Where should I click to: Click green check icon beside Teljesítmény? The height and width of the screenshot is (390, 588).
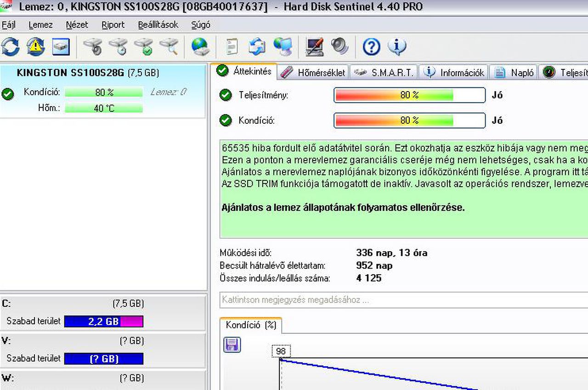tap(225, 95)
